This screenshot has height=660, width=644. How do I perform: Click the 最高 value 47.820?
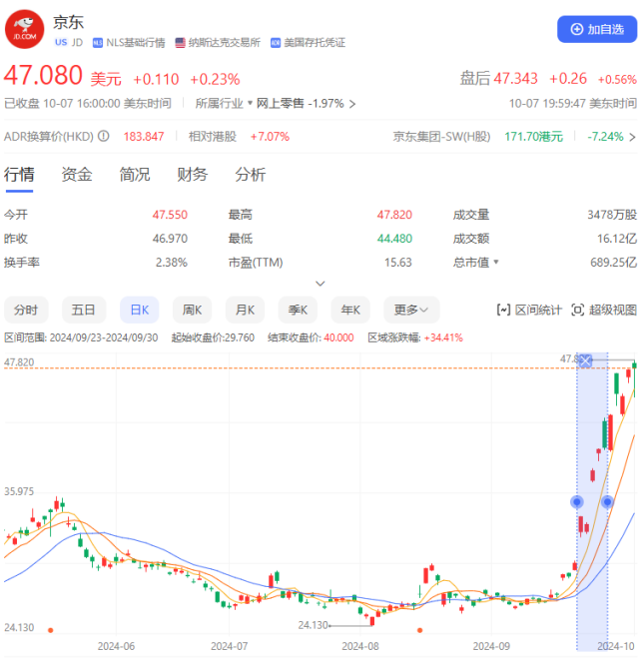pos(394,215)
